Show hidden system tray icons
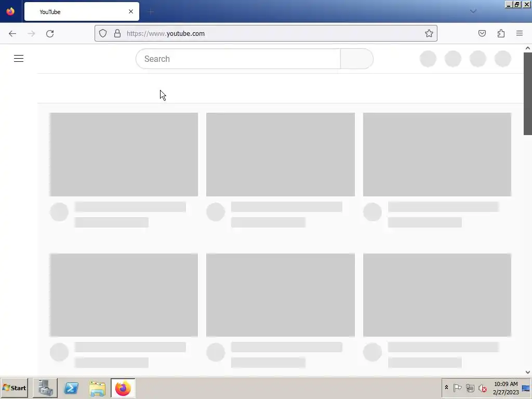532x399 pixels. click(446, 388)
